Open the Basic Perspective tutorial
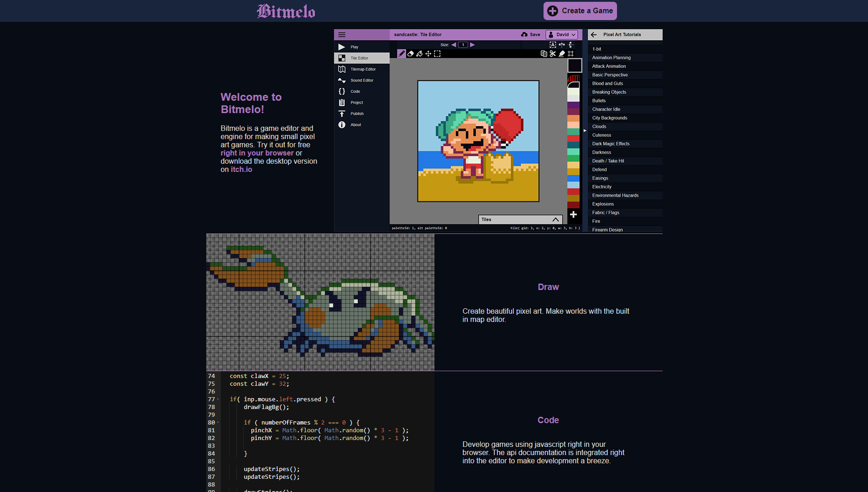 pyautogui.click(x=625, y=75)
